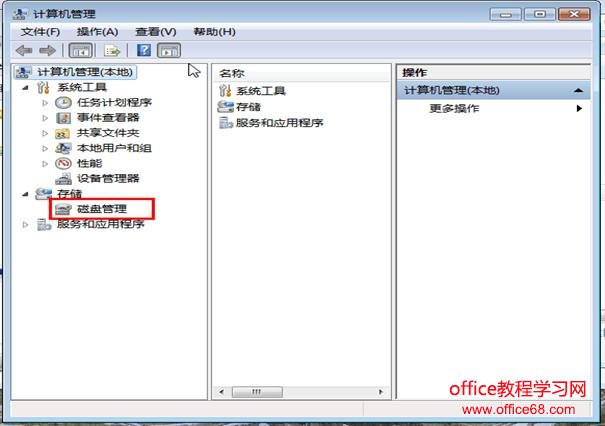This screenshot has width=605, height=426.
Task: Expand the 服务和应用程序 tree node
Action: coord(25,224)
